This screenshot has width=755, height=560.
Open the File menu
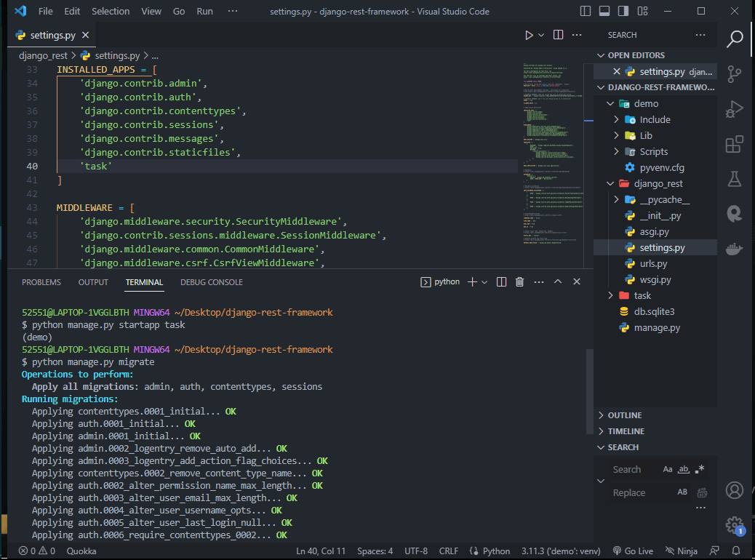point(46,11)
